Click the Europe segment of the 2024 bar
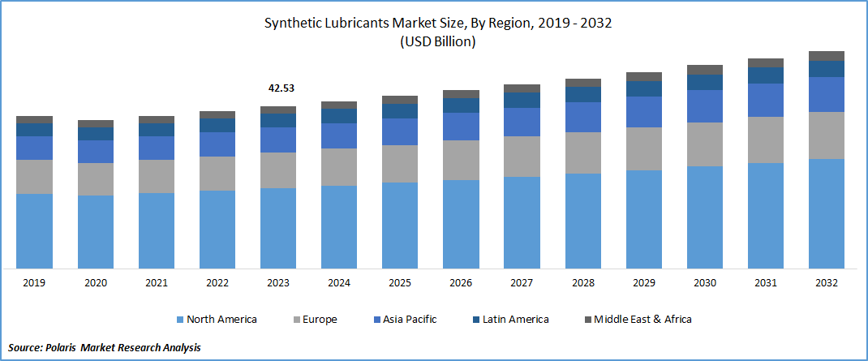The width and height of the screenshot is (868, 361). pyautogui.click(x=339, y=167)
